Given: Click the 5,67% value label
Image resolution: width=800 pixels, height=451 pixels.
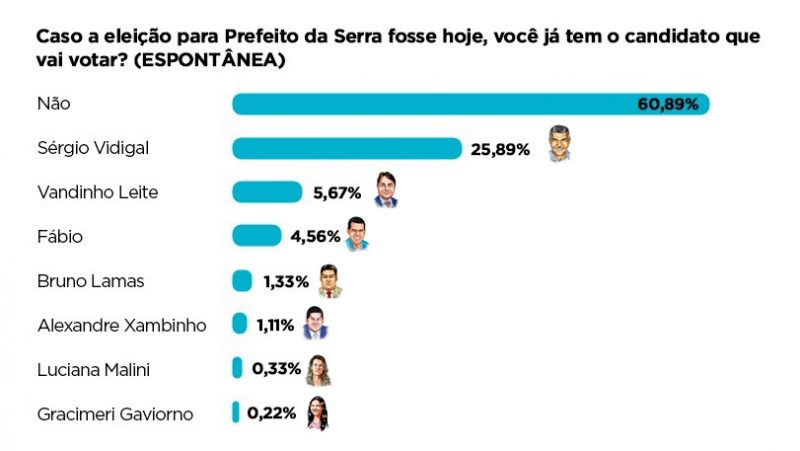Looking at the screenshot, I should [337, 193].
